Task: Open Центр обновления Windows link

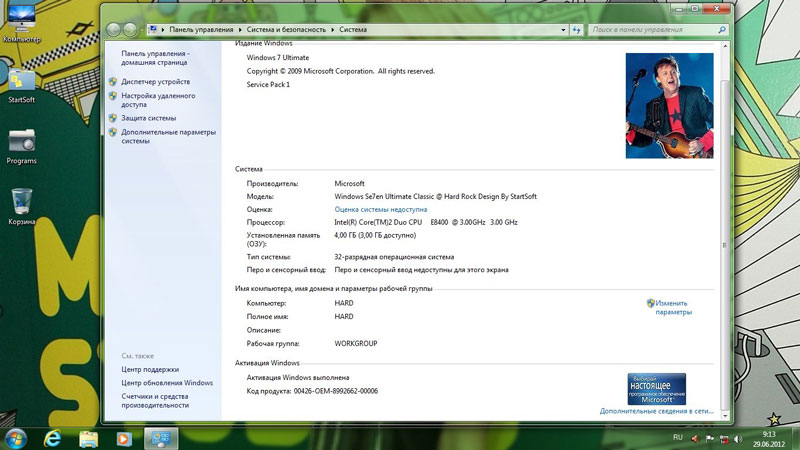Action: click(167, 382)
